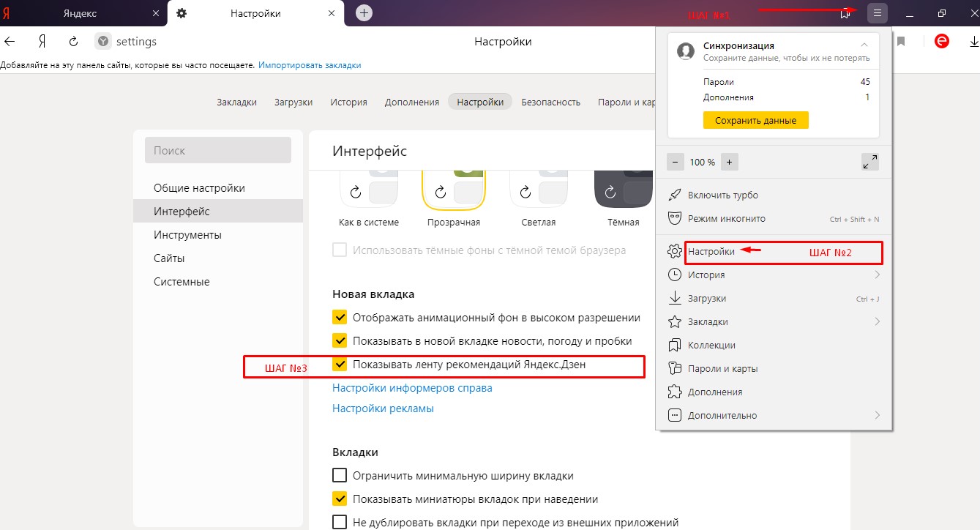The image size is (980, 530).
Task: Open the hamburger menu button in title bar
Action: click(x=878, y=13)
